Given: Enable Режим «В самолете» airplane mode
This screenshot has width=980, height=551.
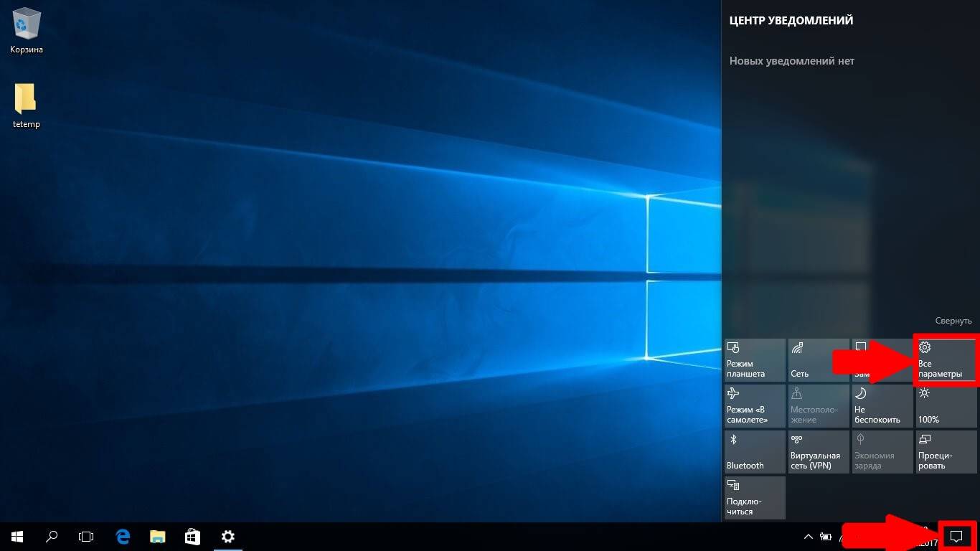Looking at the screenshot, I should coord(755,406).
